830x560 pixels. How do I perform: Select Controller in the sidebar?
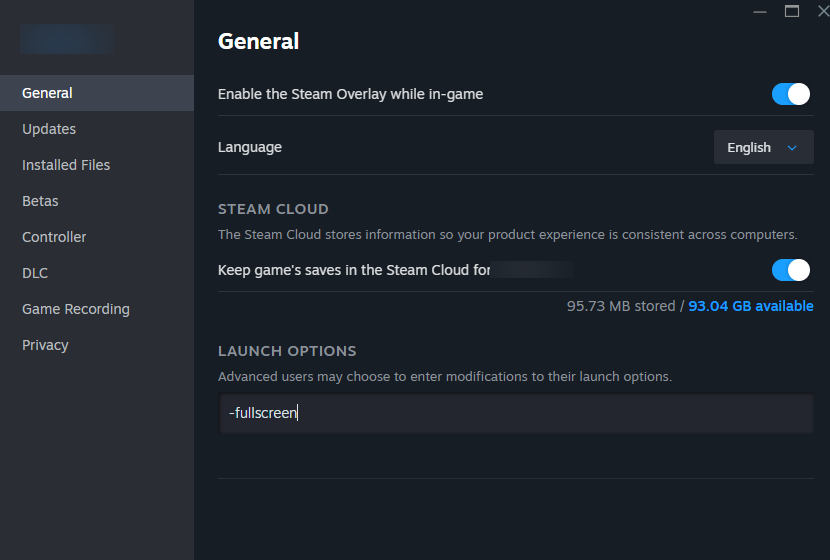(x=54, y=237)
